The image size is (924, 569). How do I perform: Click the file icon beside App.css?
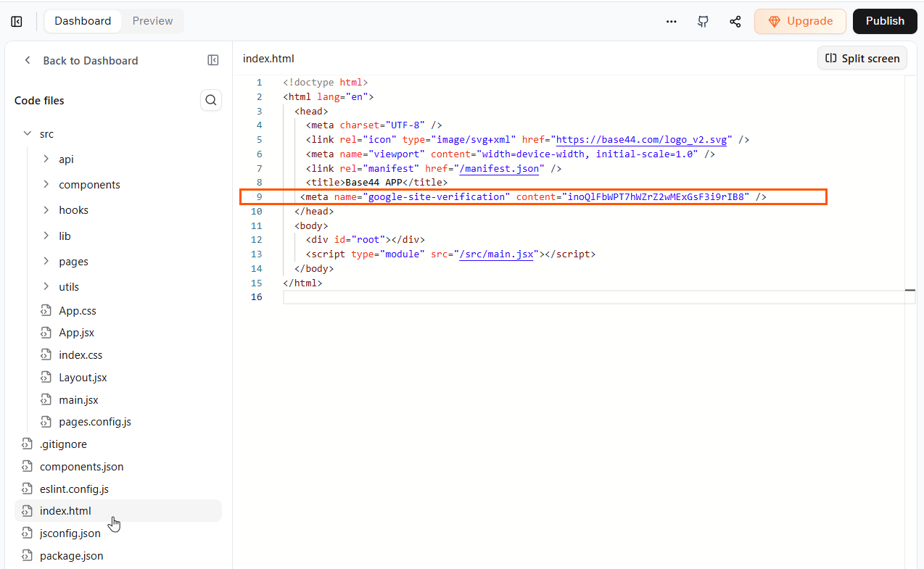[x=46, y=311]
